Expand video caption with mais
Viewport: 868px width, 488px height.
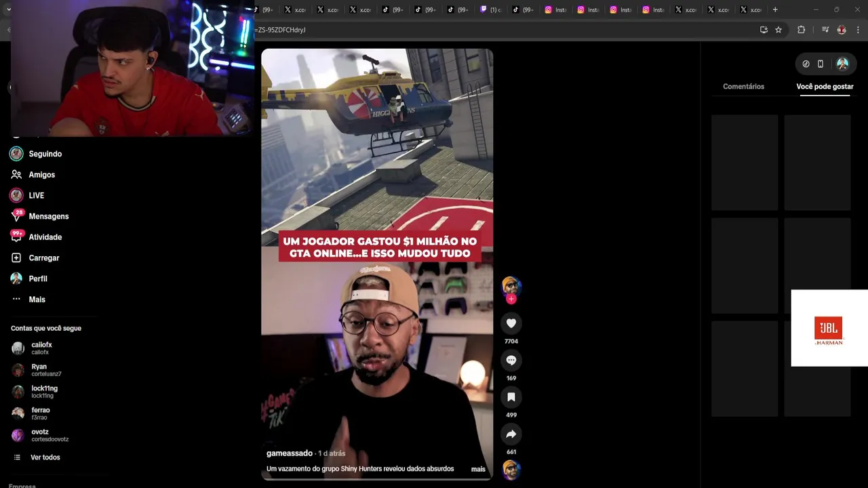pos(478,469)
